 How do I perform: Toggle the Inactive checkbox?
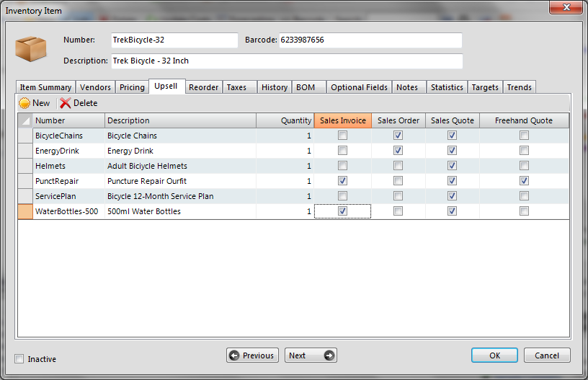pos(19,359)
